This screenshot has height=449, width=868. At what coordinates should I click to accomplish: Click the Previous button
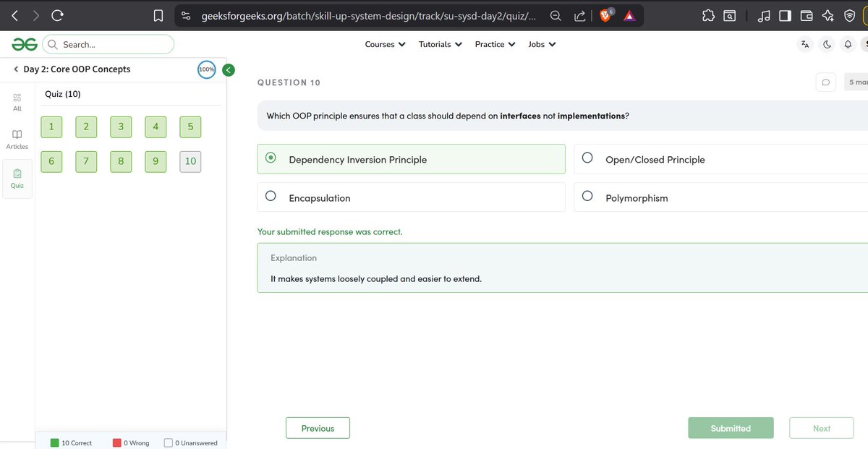318,428
